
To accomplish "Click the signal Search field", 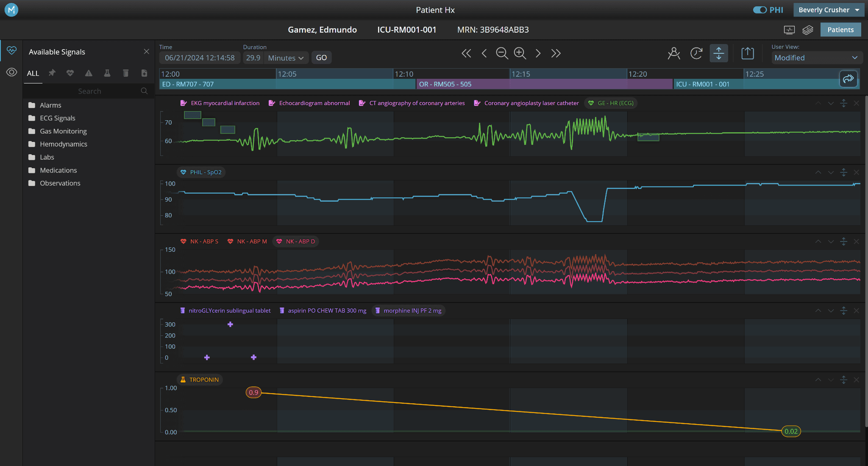I will point(88,91).
